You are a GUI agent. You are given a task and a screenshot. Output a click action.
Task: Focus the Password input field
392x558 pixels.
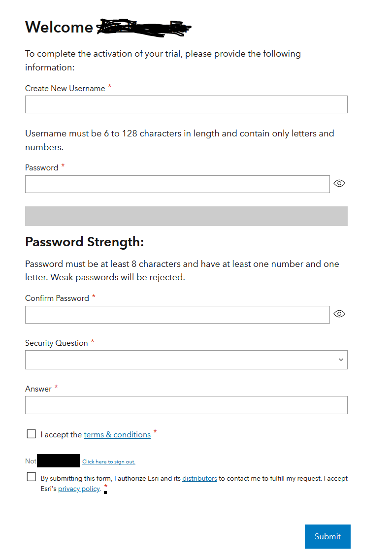tap(177, 184)
